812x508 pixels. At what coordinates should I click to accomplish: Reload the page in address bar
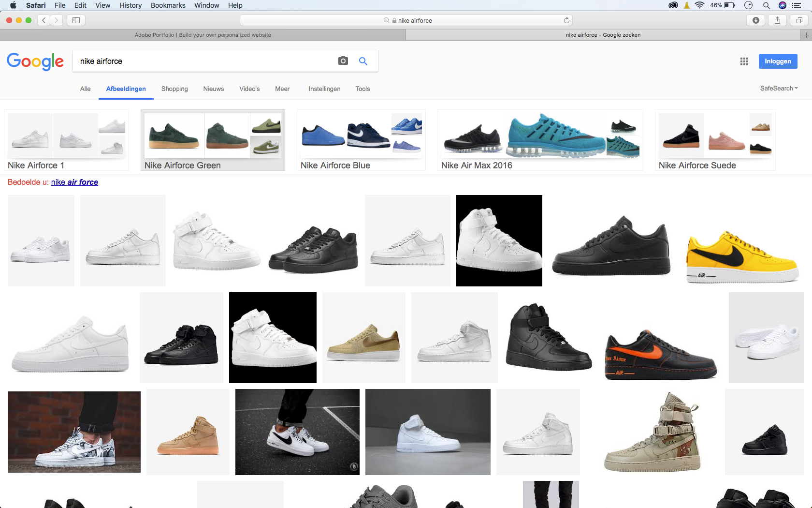click(566, 20)
